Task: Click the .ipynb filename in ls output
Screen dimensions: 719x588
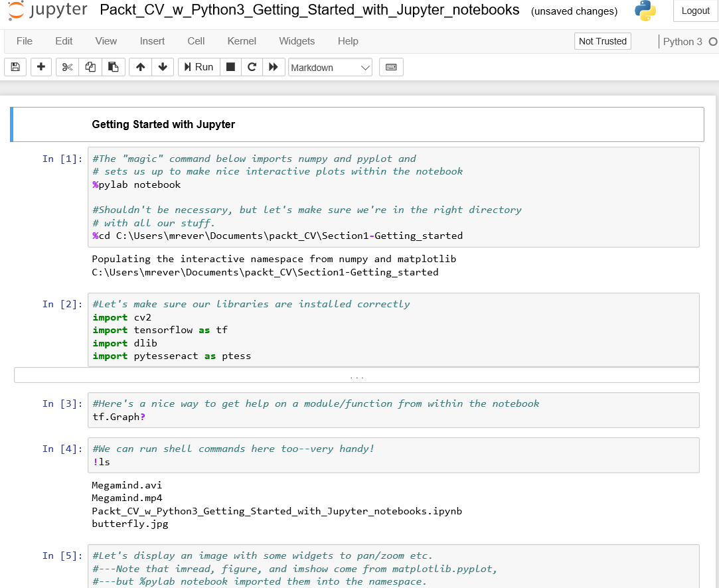Action: (277, 511)
